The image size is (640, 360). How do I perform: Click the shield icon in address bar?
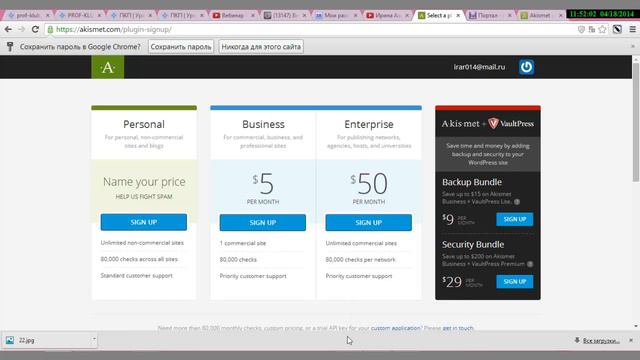click(x=581, y=29)
